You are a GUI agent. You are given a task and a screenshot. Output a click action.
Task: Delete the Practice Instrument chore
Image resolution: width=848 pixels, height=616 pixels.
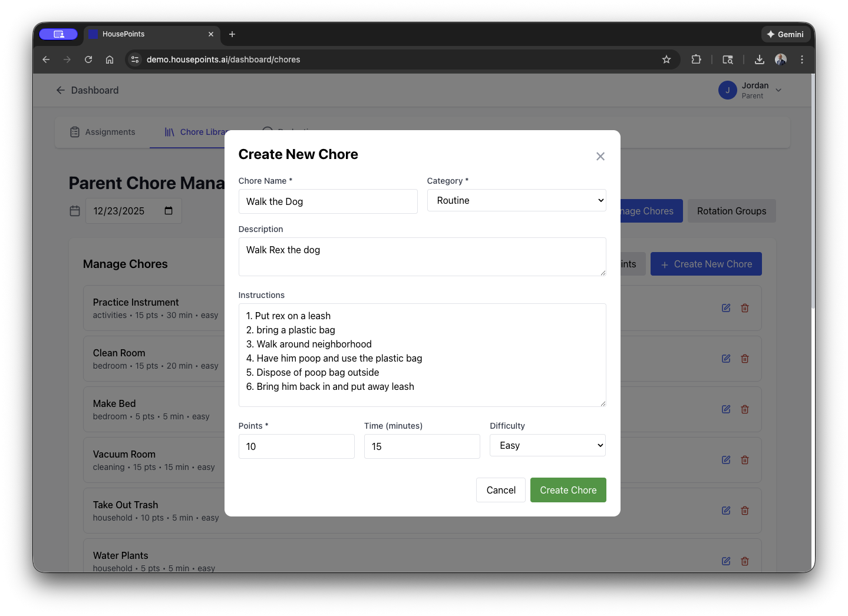[x=745, y=308]
